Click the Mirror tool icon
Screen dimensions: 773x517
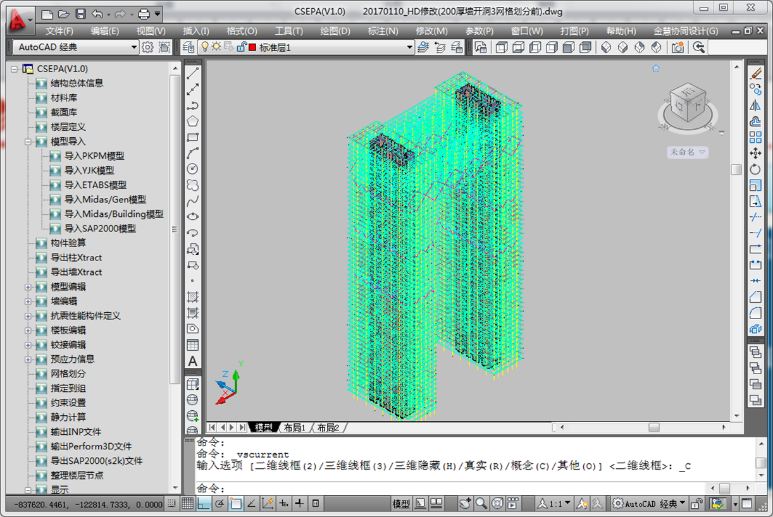tap(755, 105)
